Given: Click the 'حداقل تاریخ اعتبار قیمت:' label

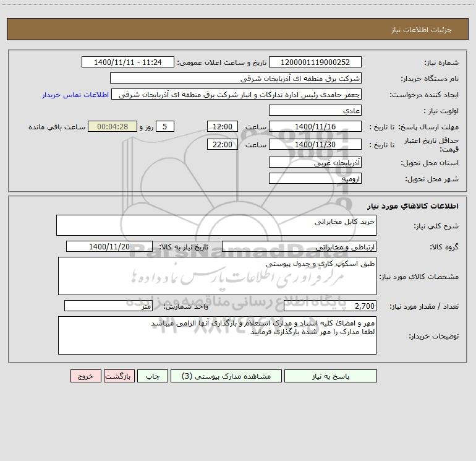Looking at the screenshot, I should click(x=431, y=145).
